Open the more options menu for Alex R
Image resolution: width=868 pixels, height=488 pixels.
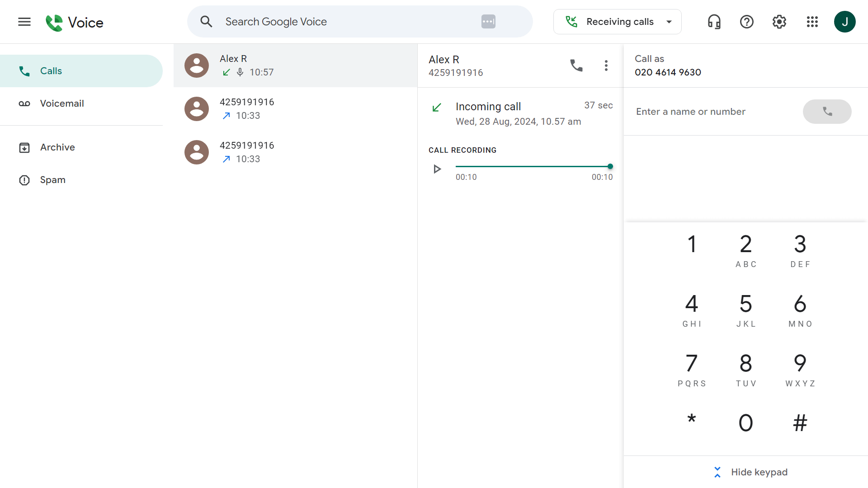tap(606, 65)
